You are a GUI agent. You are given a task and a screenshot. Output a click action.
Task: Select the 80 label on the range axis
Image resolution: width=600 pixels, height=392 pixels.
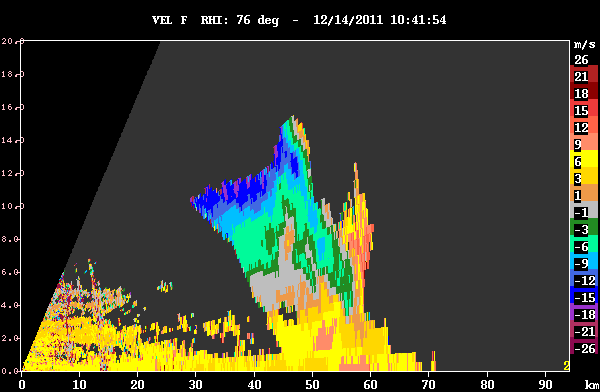click(x=487, y=384)
